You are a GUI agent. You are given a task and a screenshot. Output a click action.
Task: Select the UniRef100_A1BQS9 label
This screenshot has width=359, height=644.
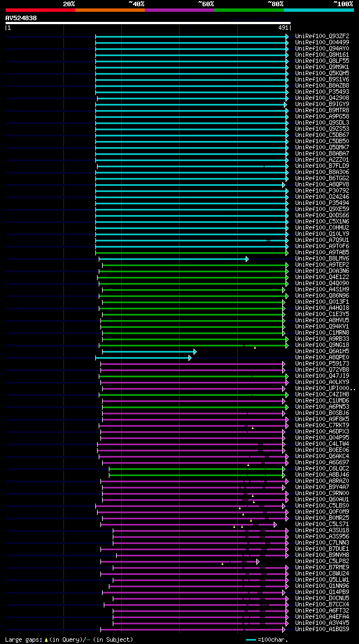tap(322, 629)
